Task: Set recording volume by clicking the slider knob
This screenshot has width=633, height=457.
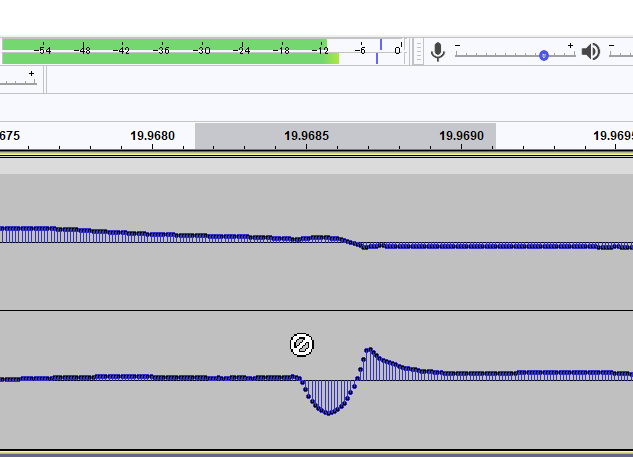Action: [543, 55]
